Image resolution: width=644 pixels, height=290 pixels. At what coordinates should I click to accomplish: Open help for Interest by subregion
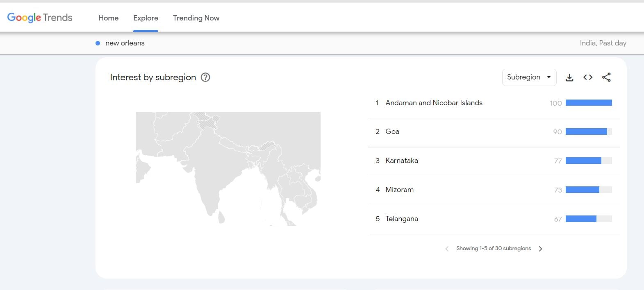point(205,77)
